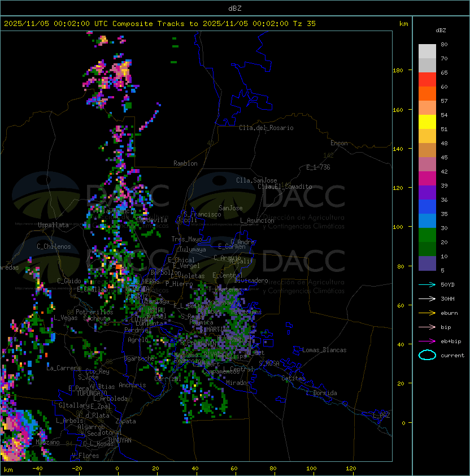This screenshot has height=476, width=470.
Task: Pick the light gray swatch below 80 dBZ
Action: point(427,51)
